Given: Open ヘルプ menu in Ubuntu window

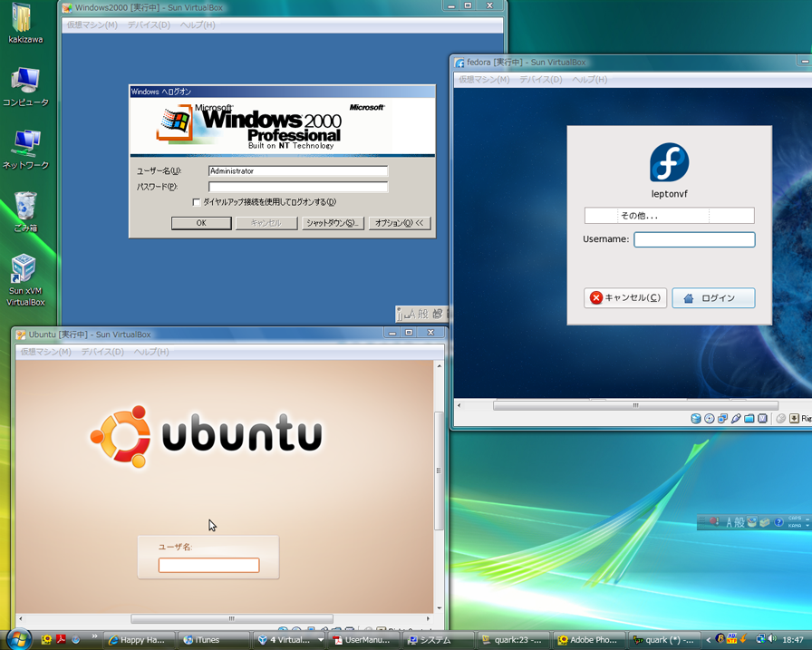Looking at the screenshot, I should click(151, 352).
